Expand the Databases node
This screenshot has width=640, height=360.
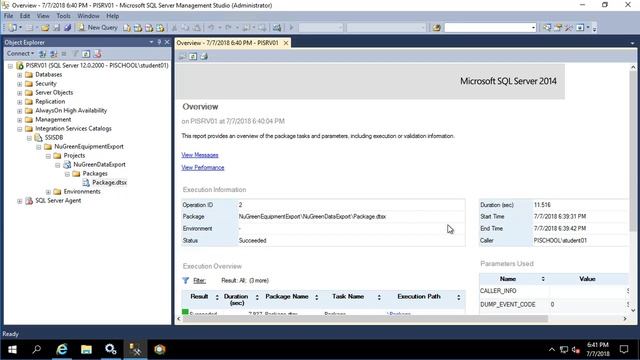point(20,75)
